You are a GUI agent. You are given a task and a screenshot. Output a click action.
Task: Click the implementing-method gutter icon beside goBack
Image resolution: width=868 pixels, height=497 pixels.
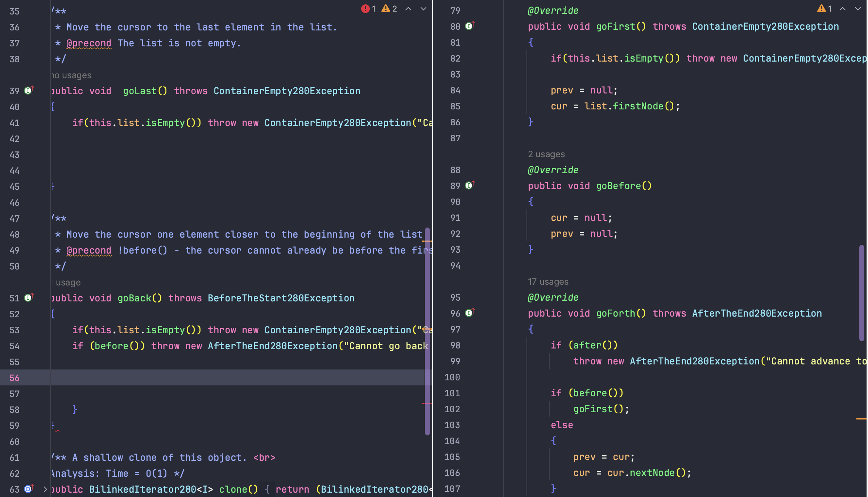28,297
